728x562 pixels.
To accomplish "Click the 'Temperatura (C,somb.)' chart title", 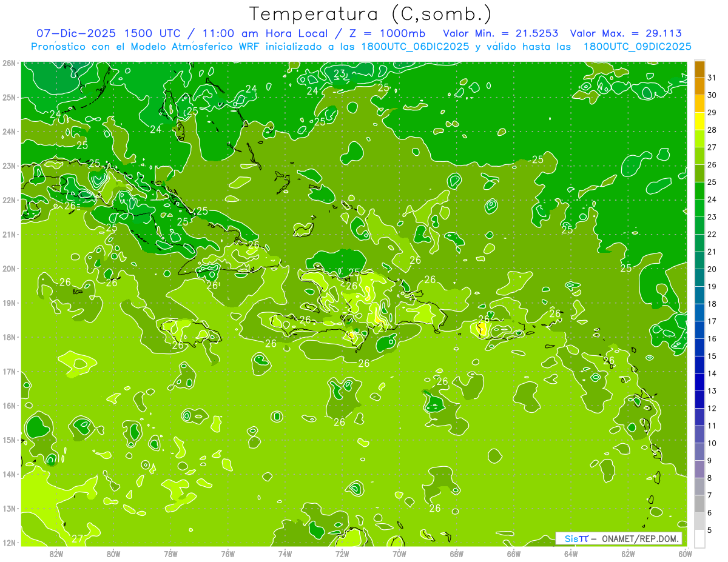I will click(x=370, y=15).
